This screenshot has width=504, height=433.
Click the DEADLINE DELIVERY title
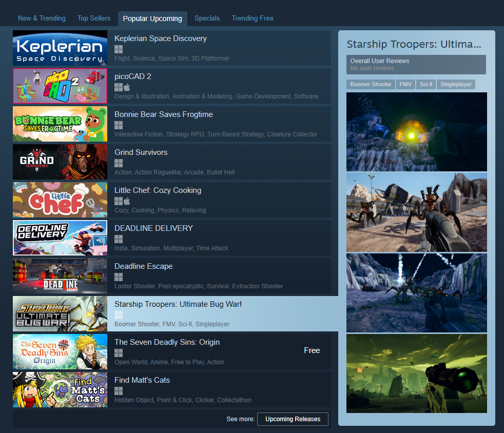pyautogui.click(x=153, y=228)
